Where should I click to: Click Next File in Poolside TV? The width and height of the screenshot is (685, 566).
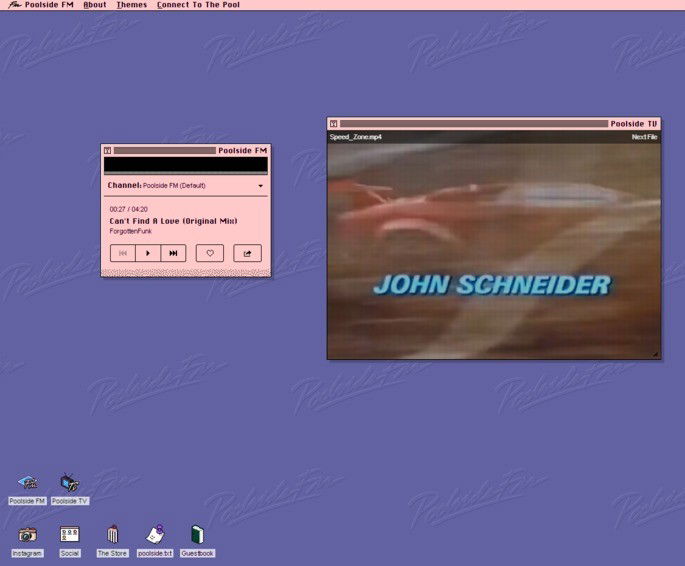coord(644,137)
